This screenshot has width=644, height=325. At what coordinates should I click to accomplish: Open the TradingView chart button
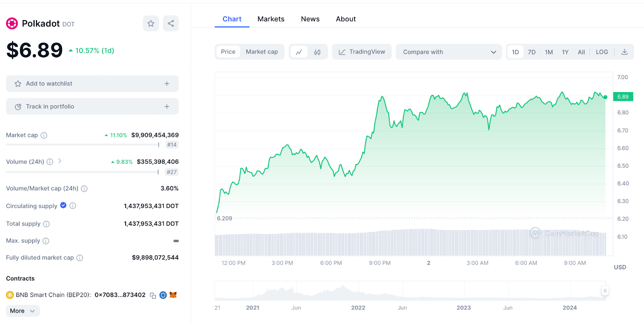[x=362, y=52]
